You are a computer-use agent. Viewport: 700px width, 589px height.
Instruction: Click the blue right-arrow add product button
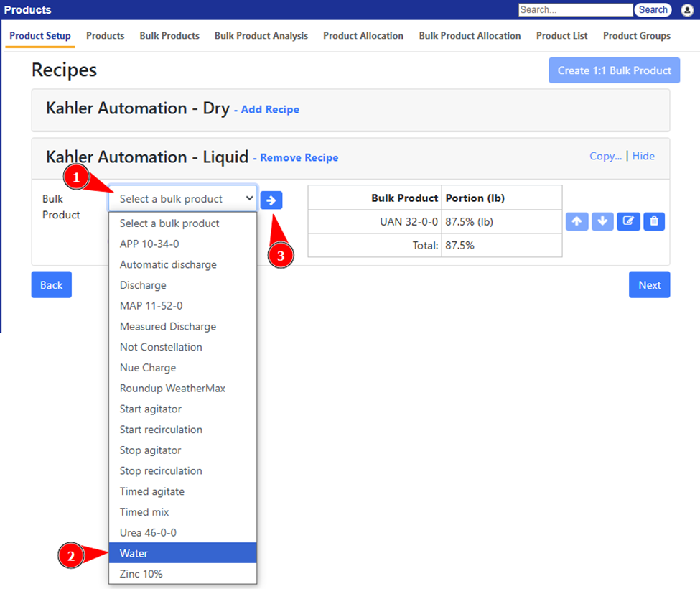point(271,200)
